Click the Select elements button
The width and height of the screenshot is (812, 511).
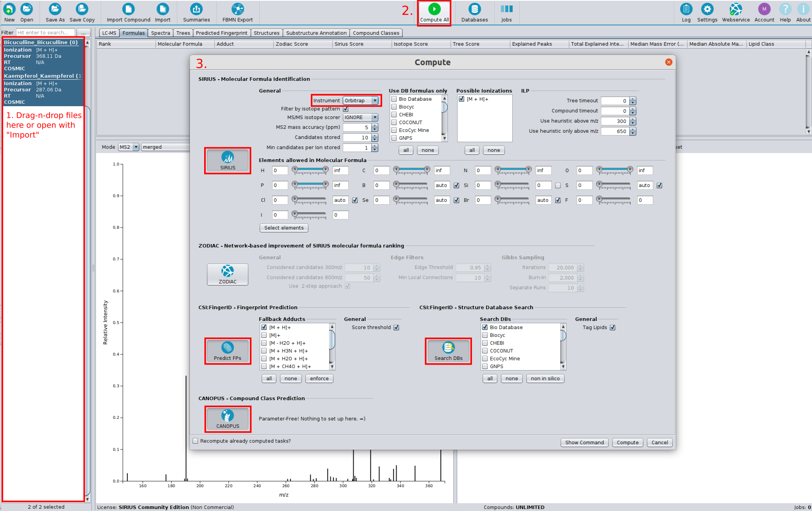pyautogui.click(x=284, y=228)
